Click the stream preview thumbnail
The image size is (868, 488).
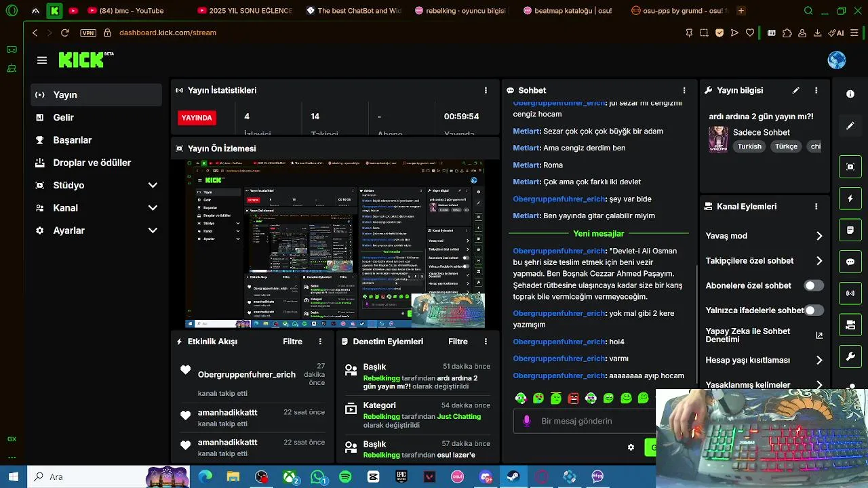(x=336, y=244)
